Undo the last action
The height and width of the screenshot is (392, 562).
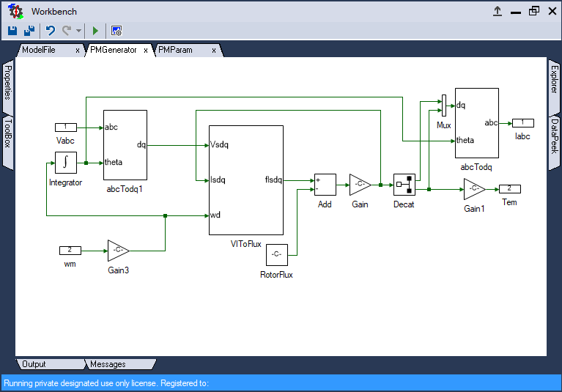pyautogui.click(x=50, y=31)
